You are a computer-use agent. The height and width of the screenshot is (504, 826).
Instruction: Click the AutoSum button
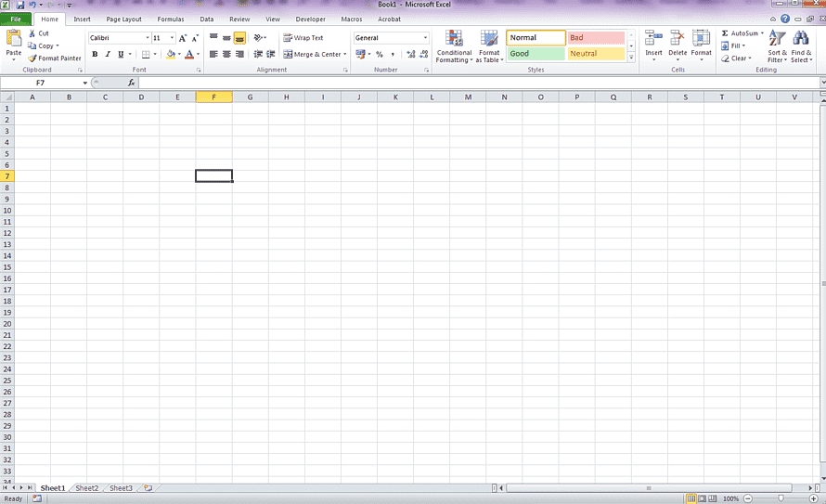click(742, 33)
